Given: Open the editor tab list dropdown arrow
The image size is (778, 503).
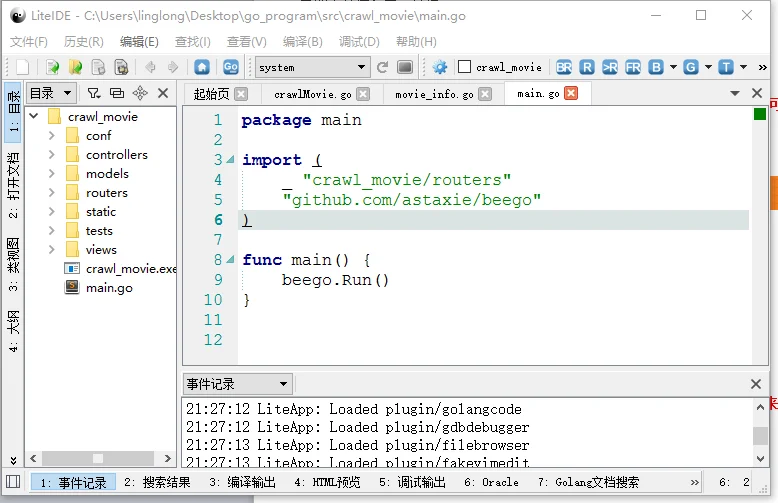Looking at the screenshot, I should tap(735, 93).
